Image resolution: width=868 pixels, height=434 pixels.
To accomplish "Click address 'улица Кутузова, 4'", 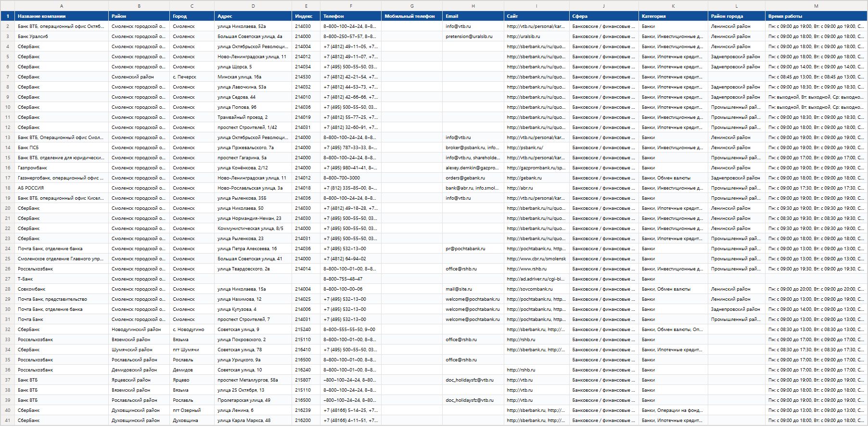I will pyautogui.click(x=253, y=309).
